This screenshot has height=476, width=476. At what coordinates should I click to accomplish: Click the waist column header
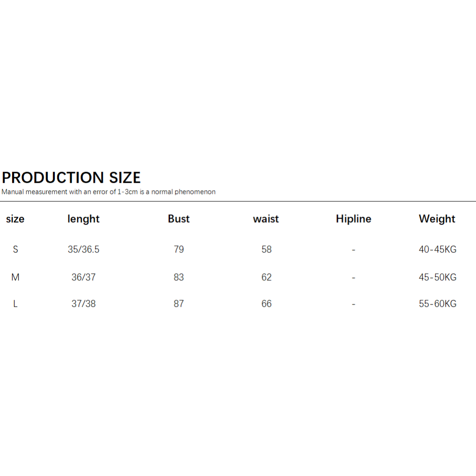pos(266,219)
